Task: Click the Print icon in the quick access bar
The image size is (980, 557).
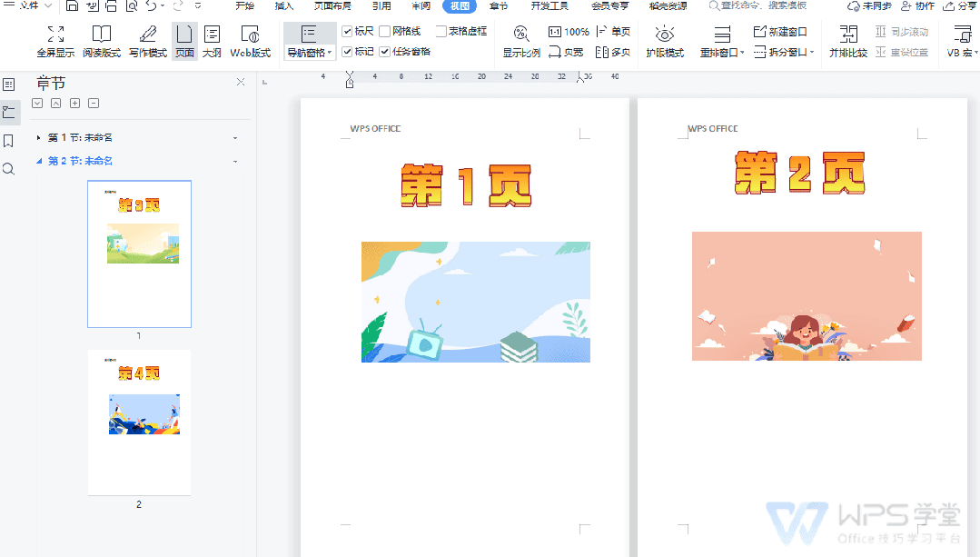Action: pos(111,6)
